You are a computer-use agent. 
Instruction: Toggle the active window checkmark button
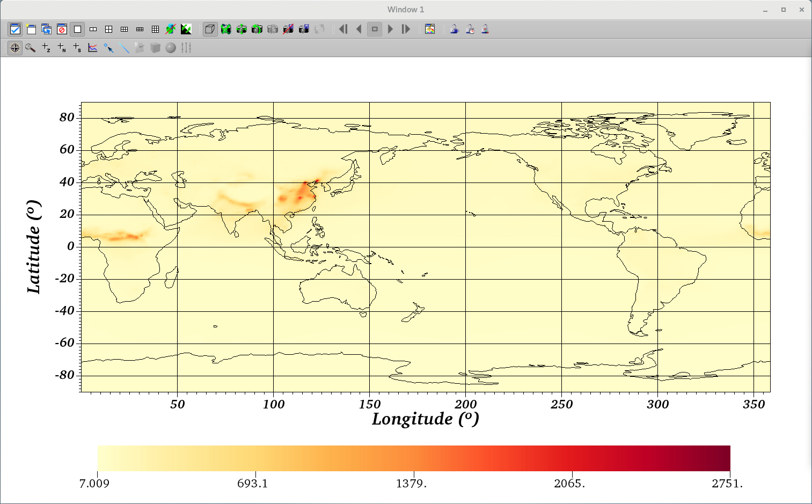15,29
